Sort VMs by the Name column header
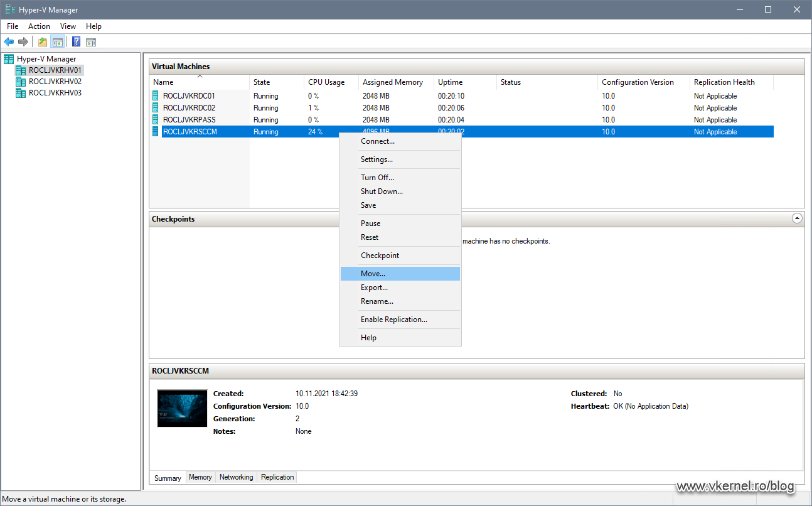 tap(162, 82)
